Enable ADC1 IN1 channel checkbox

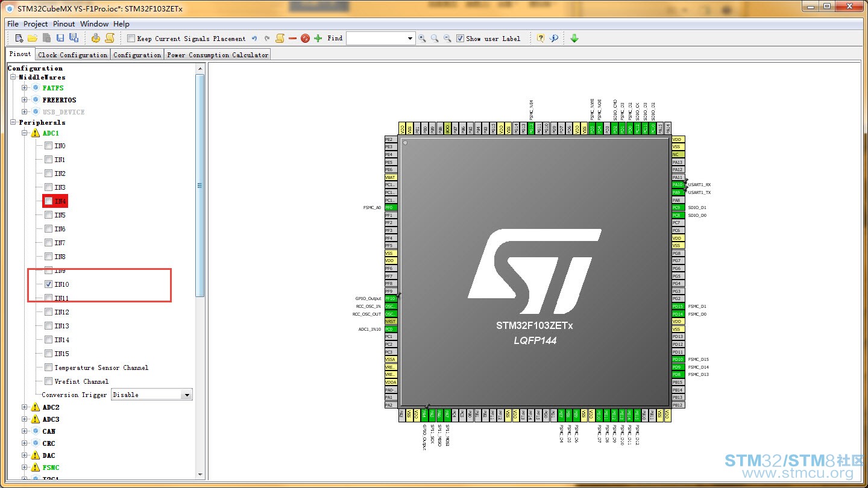(x=48, y=160)
